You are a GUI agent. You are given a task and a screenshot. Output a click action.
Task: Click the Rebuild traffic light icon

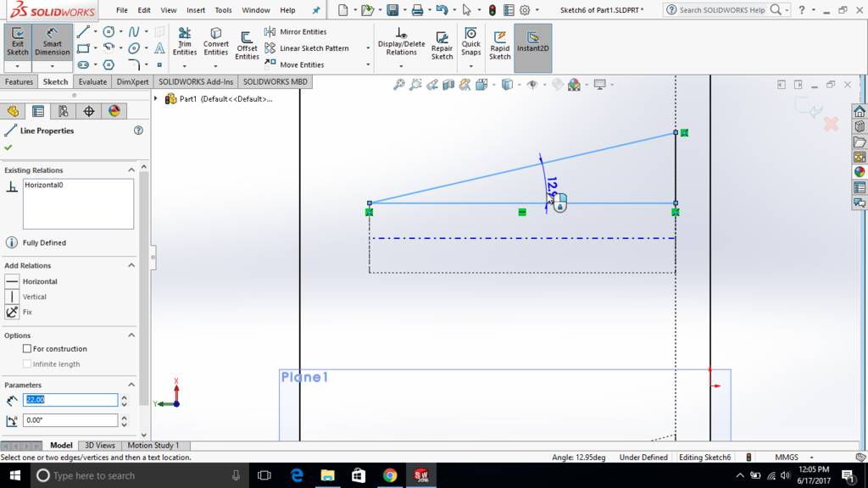pos(492,10)
